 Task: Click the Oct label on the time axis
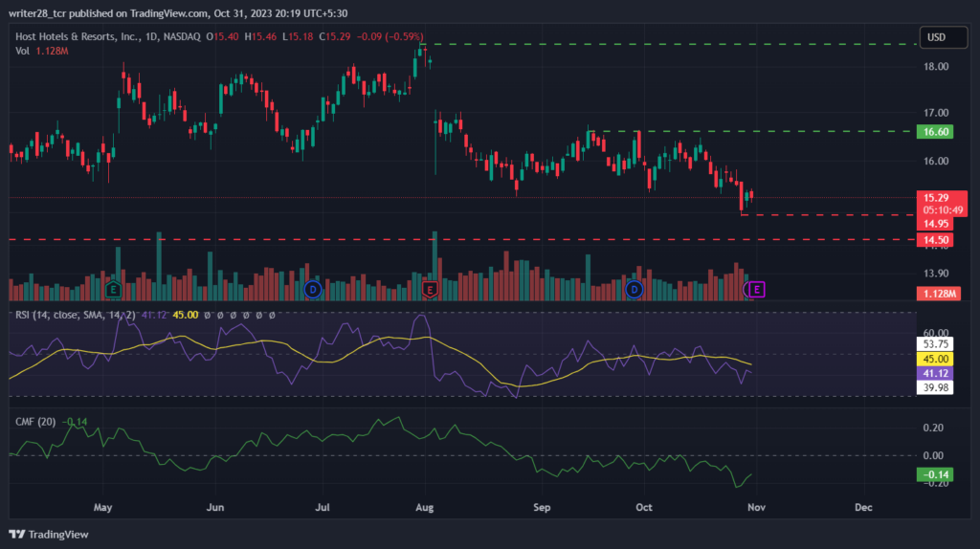[644, 507]
